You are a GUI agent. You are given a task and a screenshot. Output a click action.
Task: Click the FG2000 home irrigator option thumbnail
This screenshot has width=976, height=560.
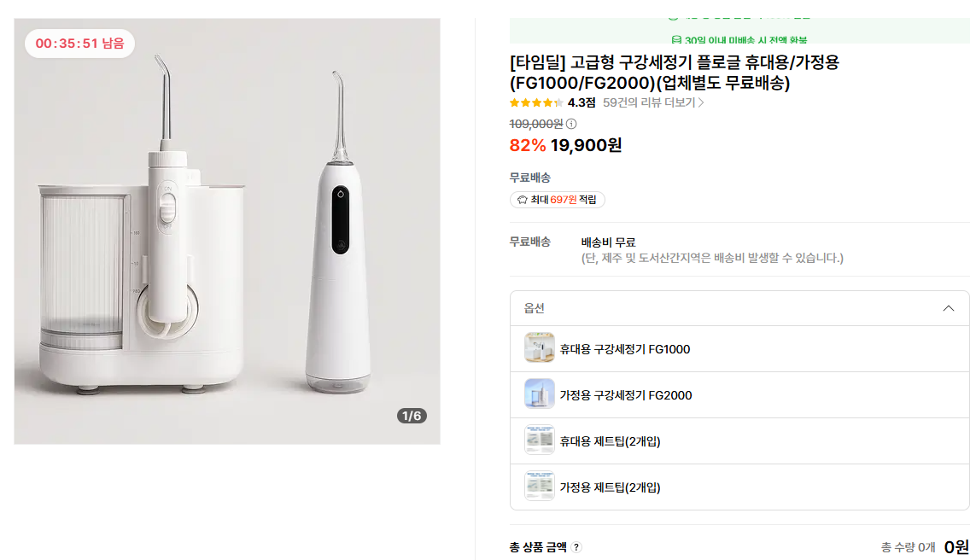(540, 394)
